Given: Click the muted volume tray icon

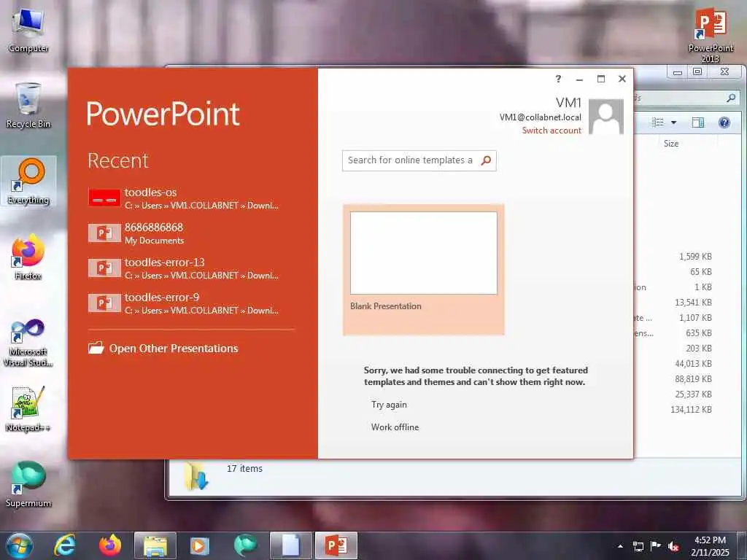Looking at the screenshot, I should (673, 546).
